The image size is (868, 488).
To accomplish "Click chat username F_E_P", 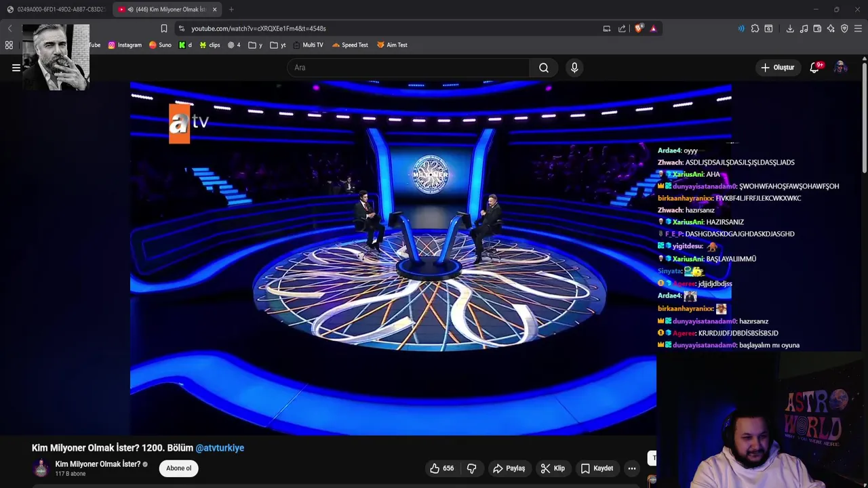I will tap(673, 235).
